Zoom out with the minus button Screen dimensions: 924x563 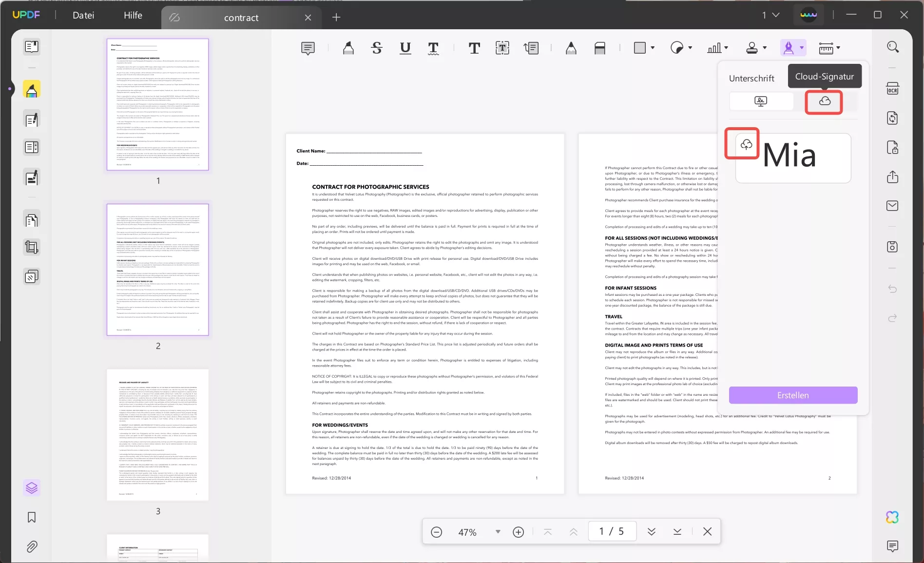point(437,532)
